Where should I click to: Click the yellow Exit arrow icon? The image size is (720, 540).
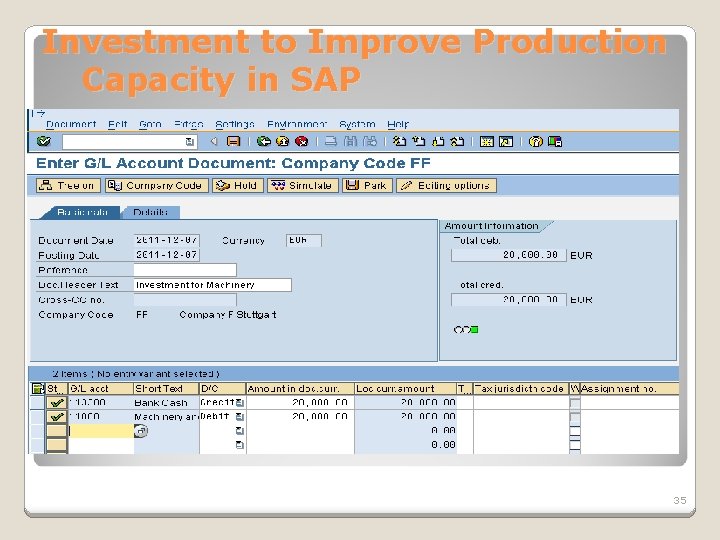282,141
